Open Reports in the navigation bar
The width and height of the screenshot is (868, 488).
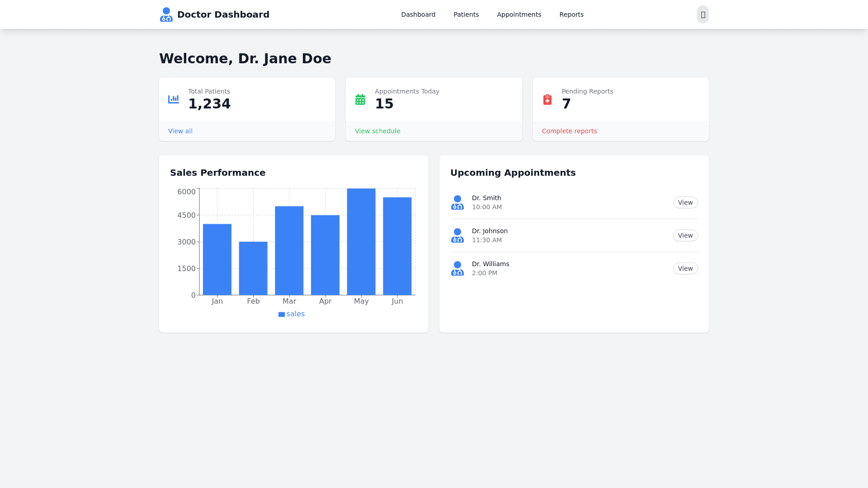tap(571, 14)
